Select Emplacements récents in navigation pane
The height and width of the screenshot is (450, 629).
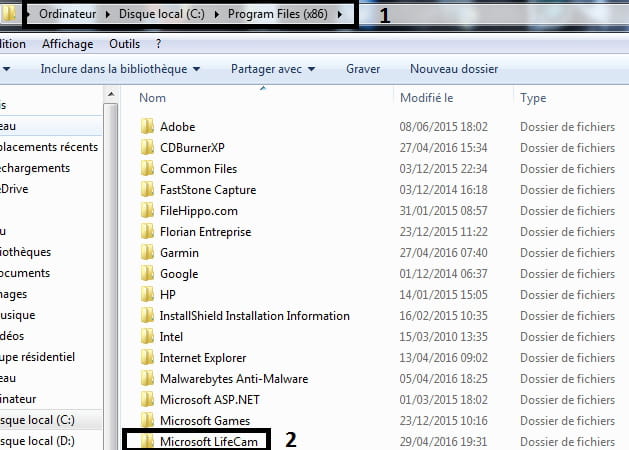pos(49,147)
